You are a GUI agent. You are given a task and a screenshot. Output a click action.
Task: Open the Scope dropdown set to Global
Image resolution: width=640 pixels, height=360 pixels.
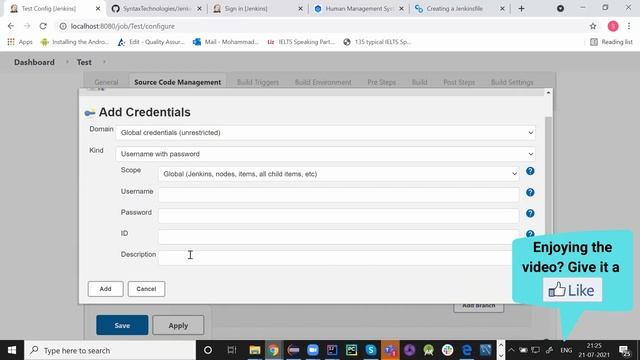tap(339, 174)
